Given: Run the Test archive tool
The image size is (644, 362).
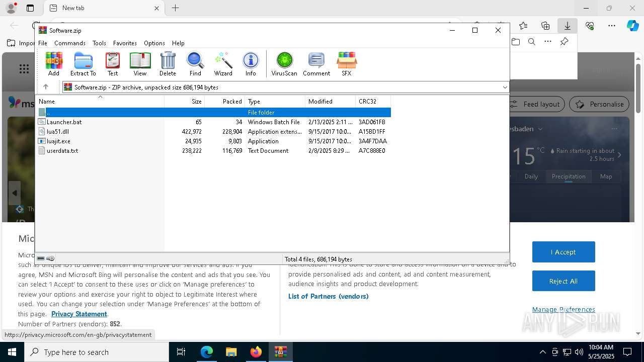Looking at the screenshot, I should 113,64.
